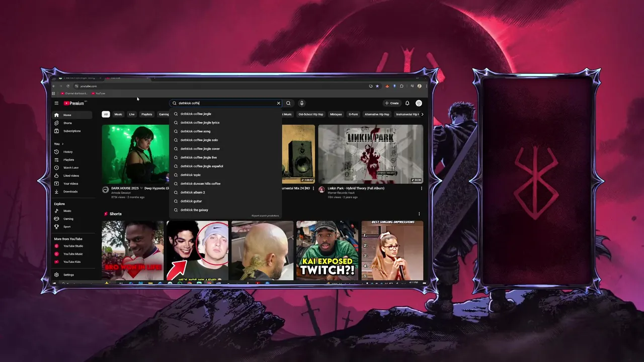Choose suggestion 'dethklok coffee song'

tap(225, 131)
